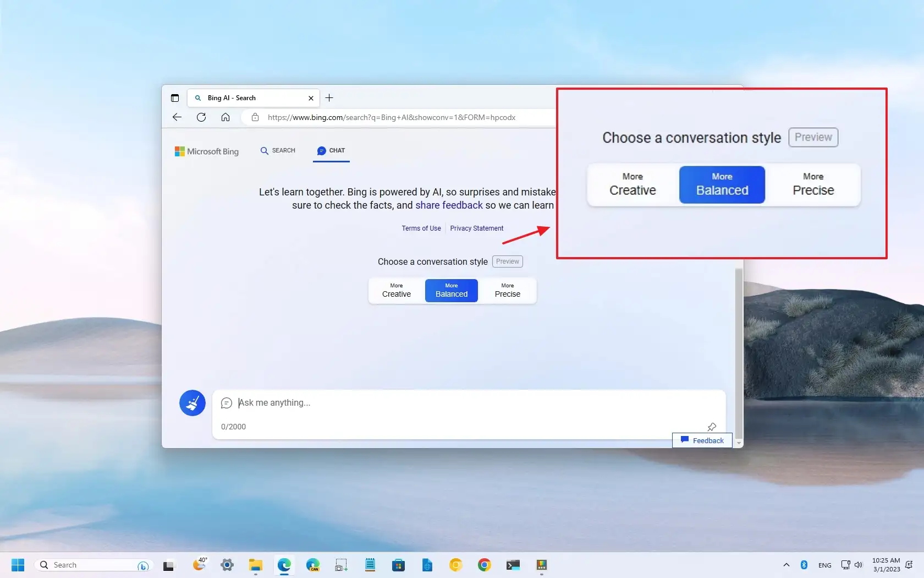Viewport: 924px width, 578px height.
Task: Click the Microsoft Bing logo
Action: tap(206, 151)
